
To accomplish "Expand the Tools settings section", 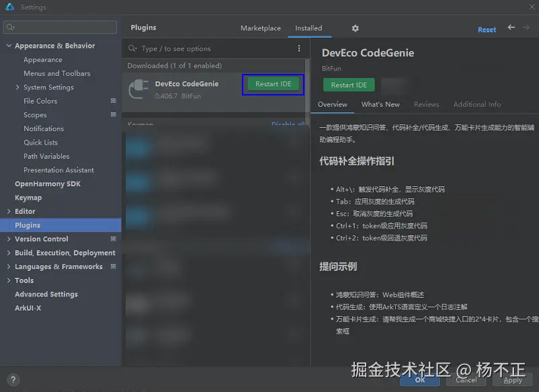I will [x=9, y=280].
